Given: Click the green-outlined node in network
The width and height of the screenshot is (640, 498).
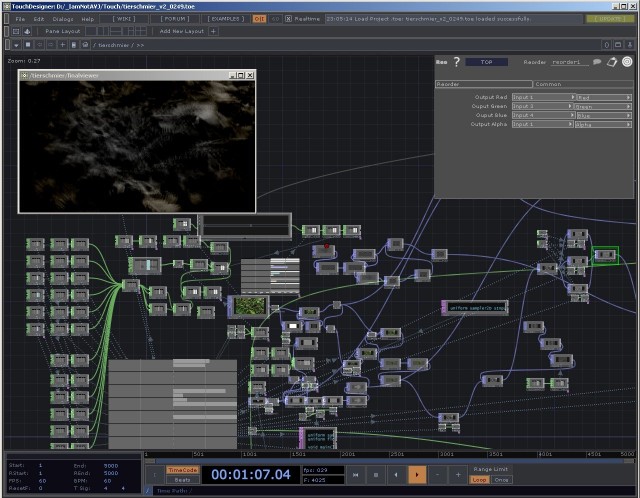Looking at the screenshot, I should click(605, 256).
